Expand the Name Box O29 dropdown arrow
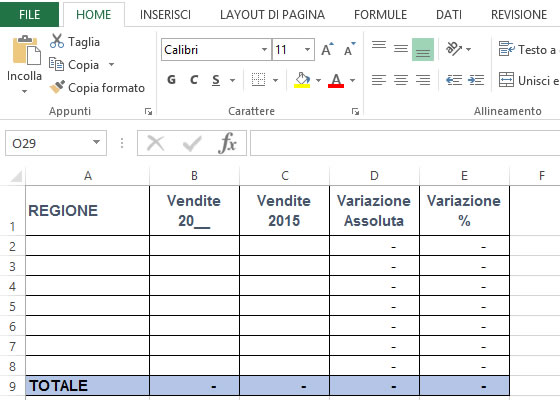 (x=96, y=142)
